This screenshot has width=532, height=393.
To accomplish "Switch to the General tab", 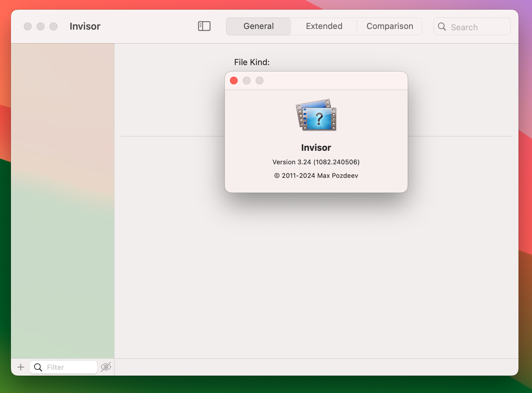I will pyautogui.click(x=259, y=26).
